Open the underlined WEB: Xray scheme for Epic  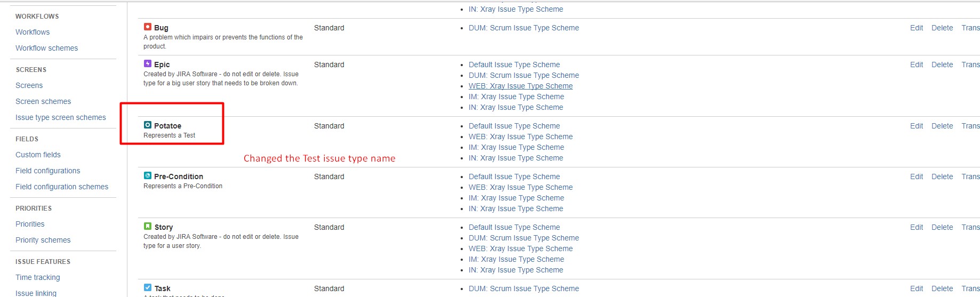pyautogui.click(x=520, y=86)
